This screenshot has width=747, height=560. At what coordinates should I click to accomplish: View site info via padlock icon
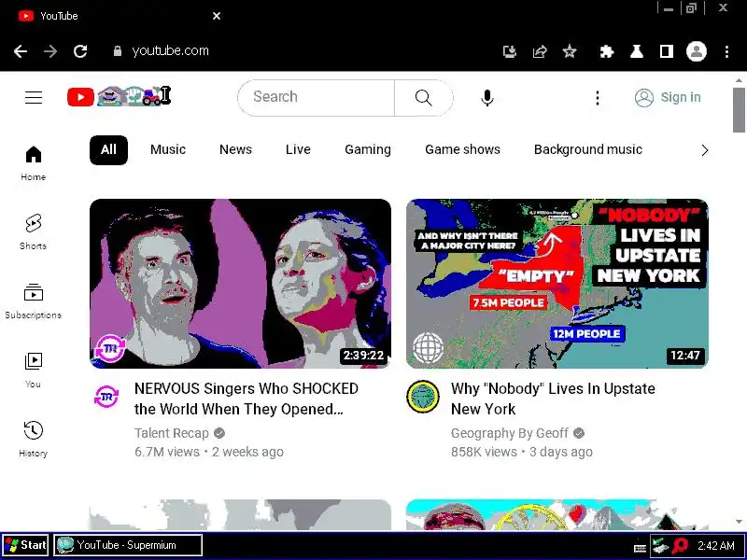coord(118,51)
